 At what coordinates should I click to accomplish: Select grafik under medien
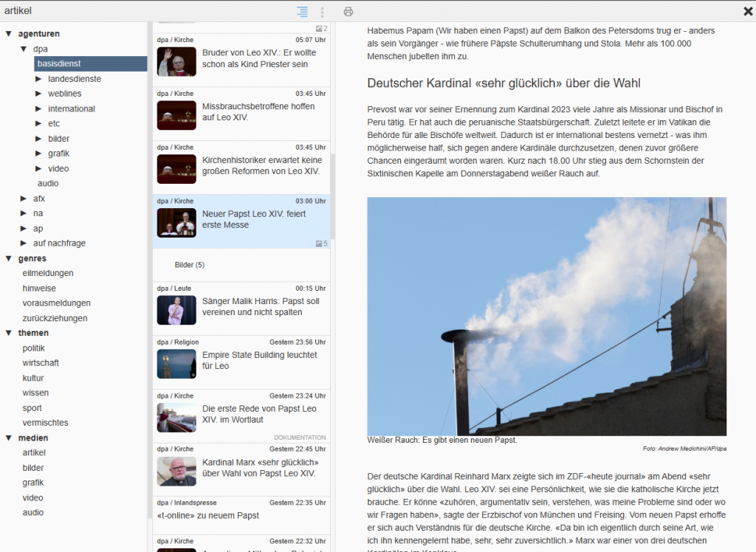(x=32, y=482)
